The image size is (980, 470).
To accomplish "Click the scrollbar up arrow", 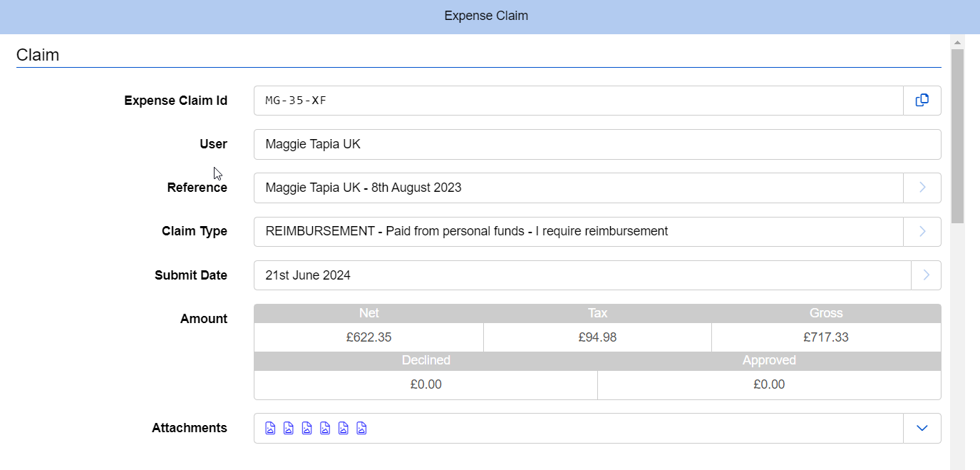I will pyautogui.click(x=958, y=42).
